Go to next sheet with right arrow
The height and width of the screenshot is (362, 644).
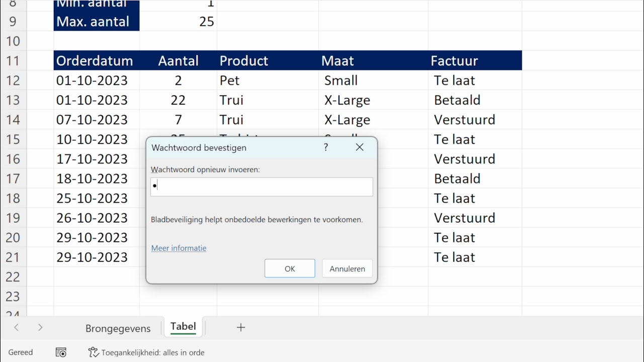click(x=40, y=327)
